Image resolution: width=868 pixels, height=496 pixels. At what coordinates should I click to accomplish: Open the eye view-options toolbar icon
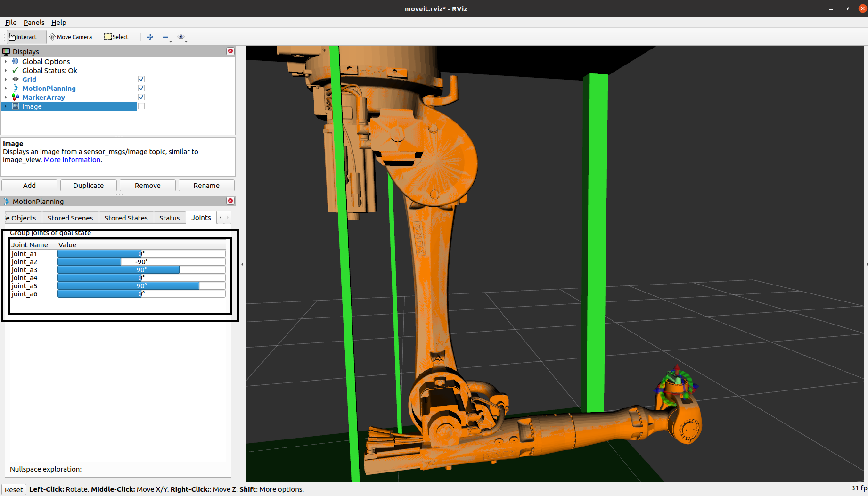click(x=181, y=37)
